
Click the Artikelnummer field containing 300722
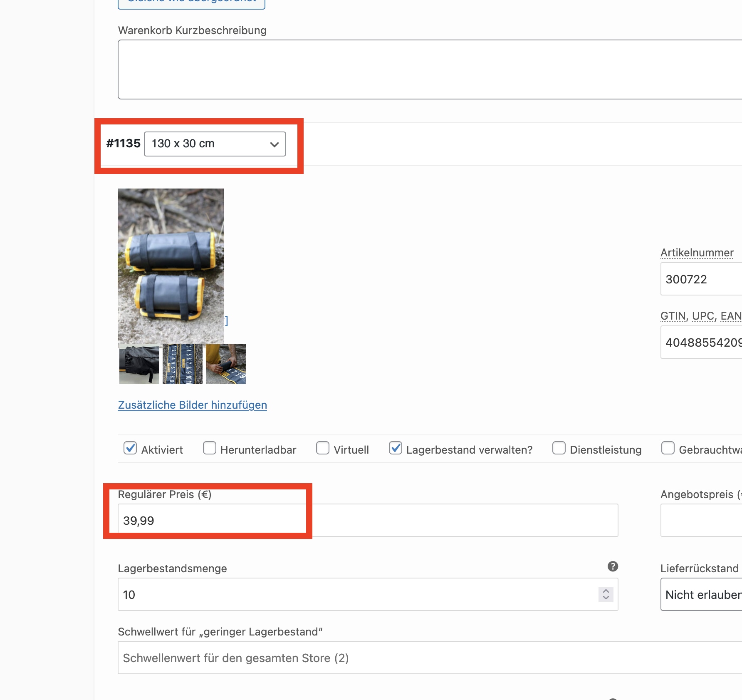[x=701, y=279]
